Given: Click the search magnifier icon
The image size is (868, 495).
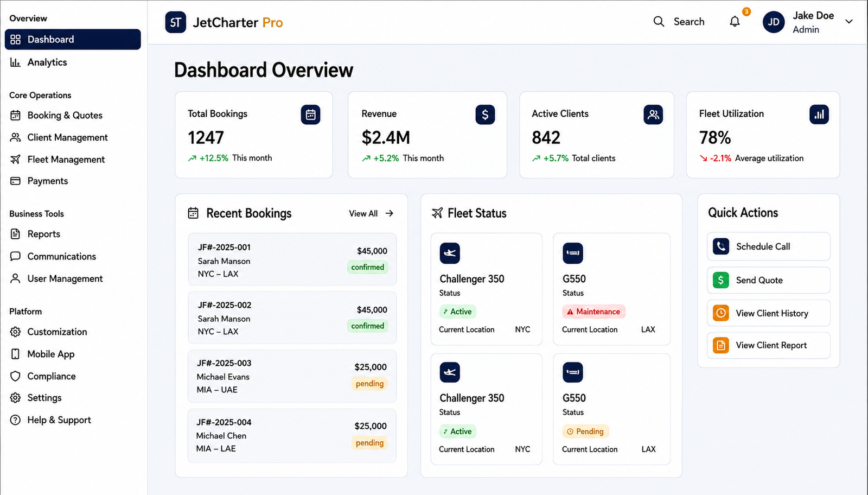Looking at the screenshot, I should (659, 22).
